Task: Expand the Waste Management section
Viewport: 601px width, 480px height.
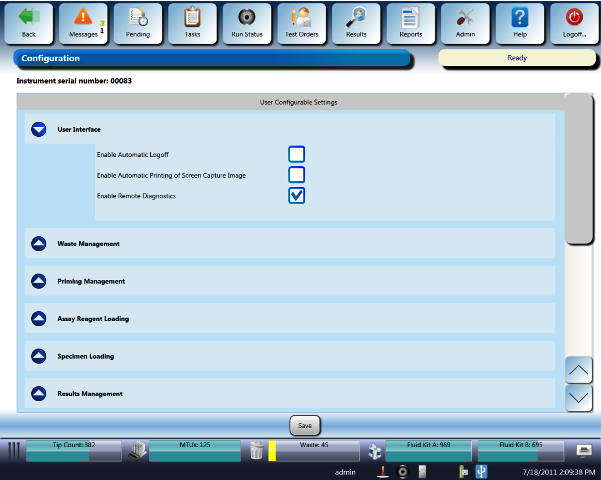Action: coord(39,243)
